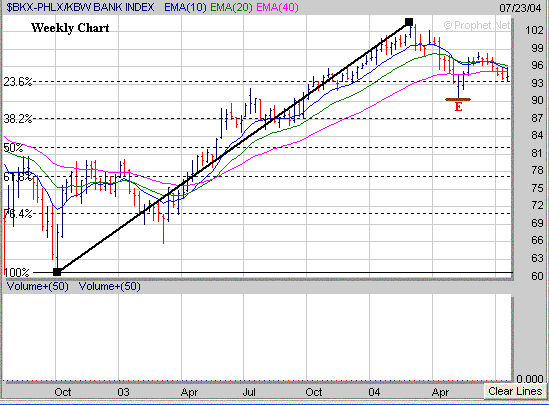Select the EMA(10) indicator label
This screenshot has width=549, height=405.
[x=185, y=7]
